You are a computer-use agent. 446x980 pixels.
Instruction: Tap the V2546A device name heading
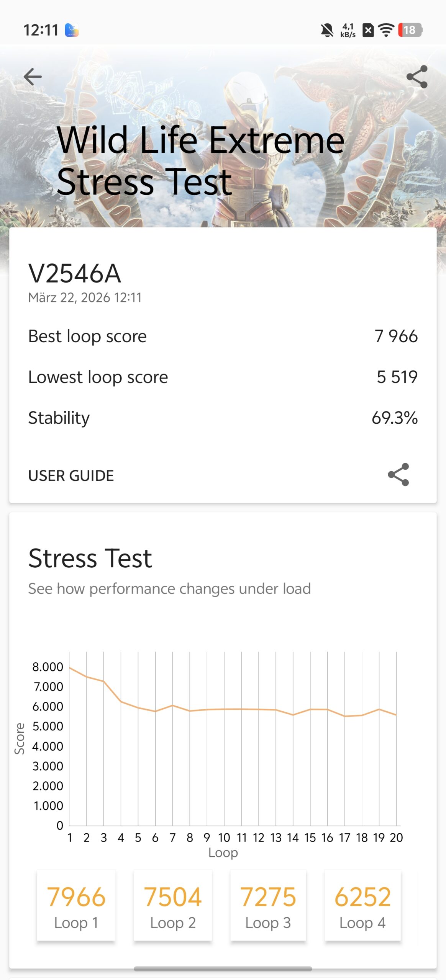tap(75, 274)
